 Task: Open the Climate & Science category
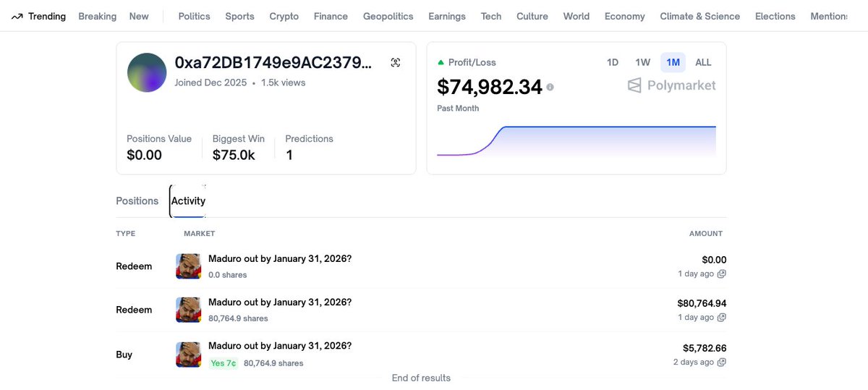700,16
